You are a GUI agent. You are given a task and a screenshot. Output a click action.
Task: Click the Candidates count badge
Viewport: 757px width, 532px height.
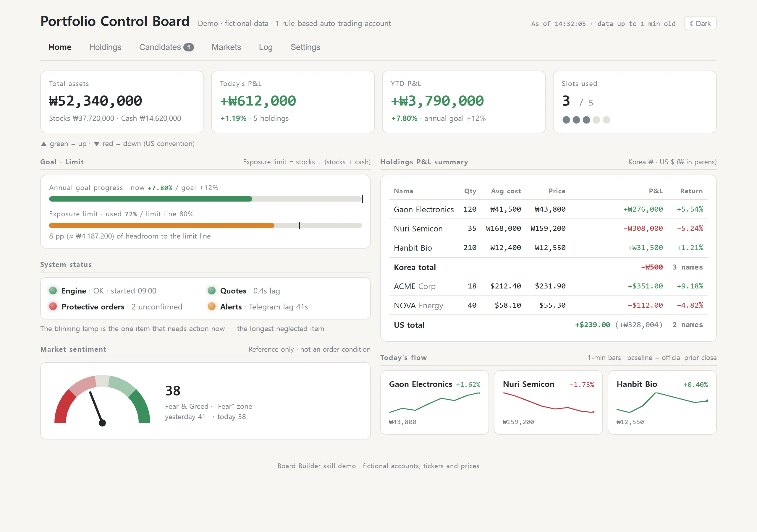coord(189,47)
